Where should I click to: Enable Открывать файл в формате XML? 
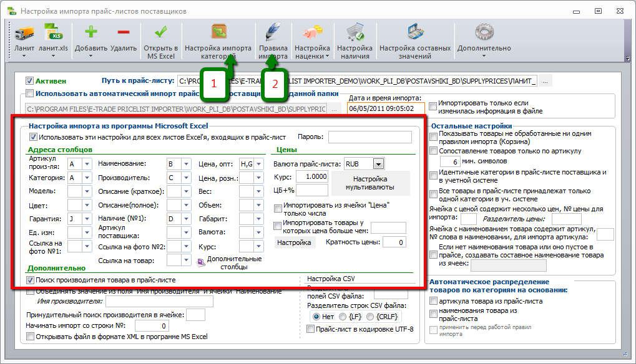[30, 337]
